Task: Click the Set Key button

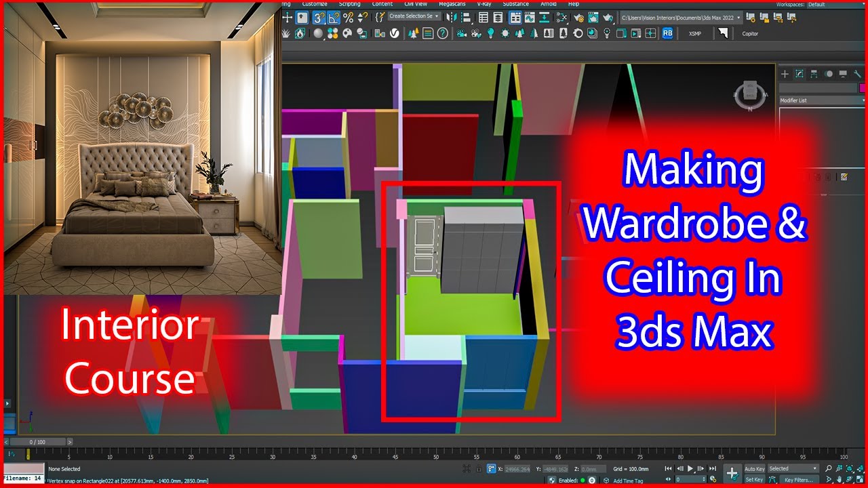Action: (755, 479)
